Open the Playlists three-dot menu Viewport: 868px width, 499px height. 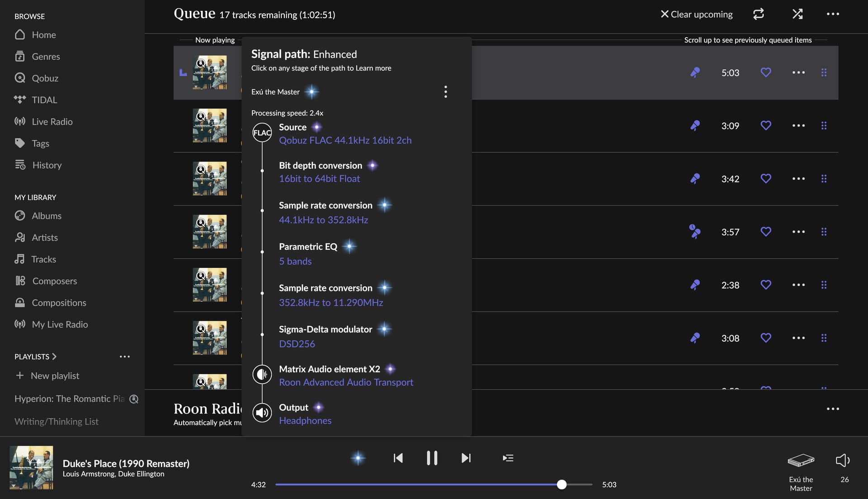click(125, 356)
